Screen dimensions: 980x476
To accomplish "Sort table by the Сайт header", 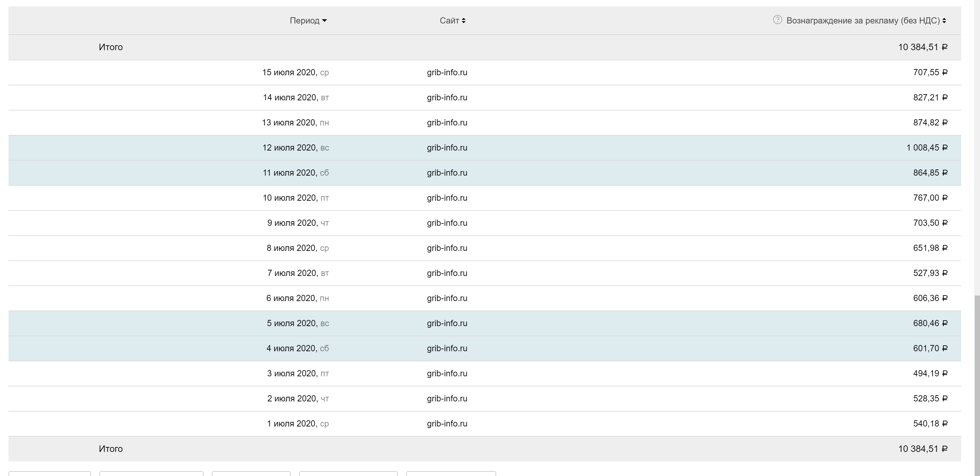I will pyautogui.click(x=449, y=21).
